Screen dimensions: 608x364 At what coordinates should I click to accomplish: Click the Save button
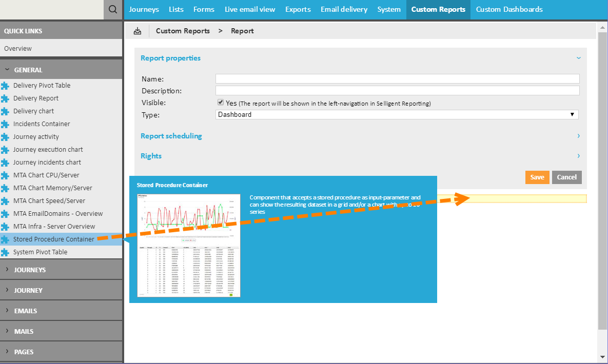click(537, 177)
